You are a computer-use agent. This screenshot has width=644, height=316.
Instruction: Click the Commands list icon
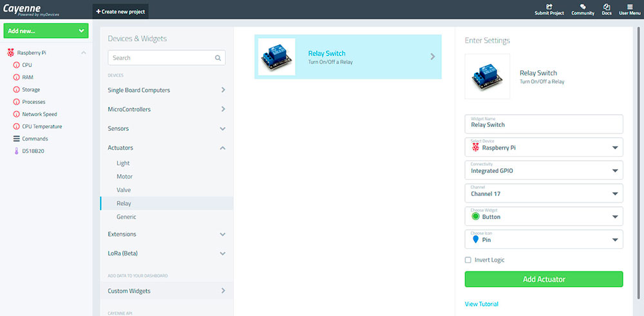click(17, 139)
